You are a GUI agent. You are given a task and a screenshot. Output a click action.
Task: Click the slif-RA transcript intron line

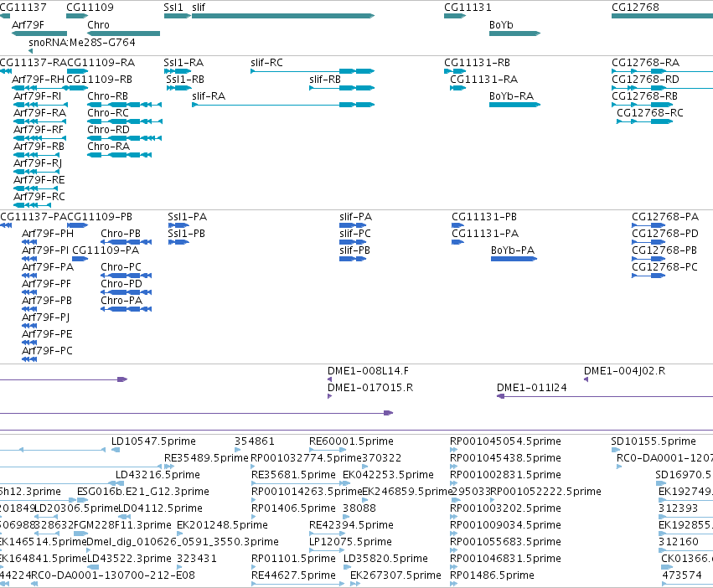coord(268,105)
